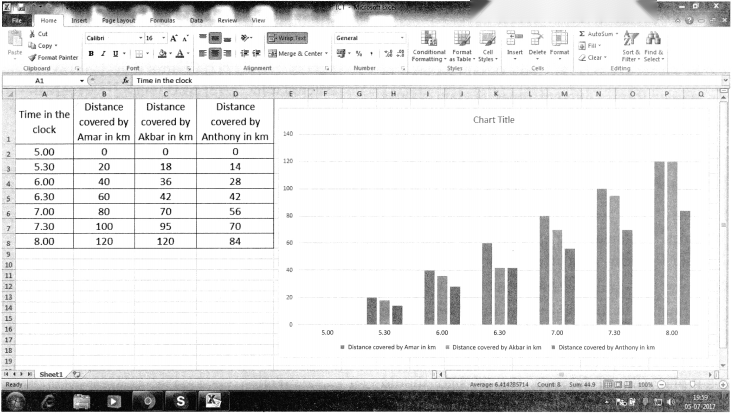Open the Page Layout tab
732x414 pixels.
(x=119, y=21)
